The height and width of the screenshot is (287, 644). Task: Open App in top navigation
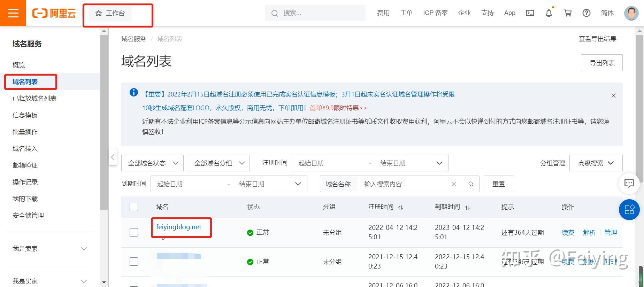[x=509, y=13]
